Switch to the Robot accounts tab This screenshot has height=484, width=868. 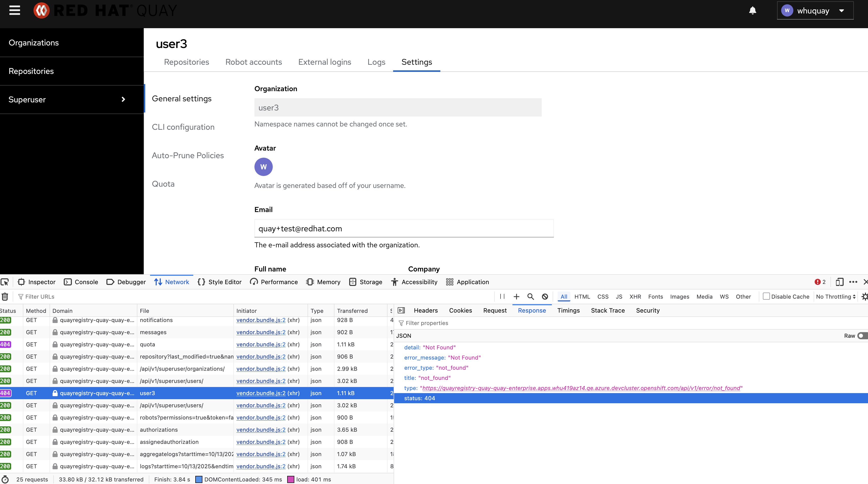253,62
